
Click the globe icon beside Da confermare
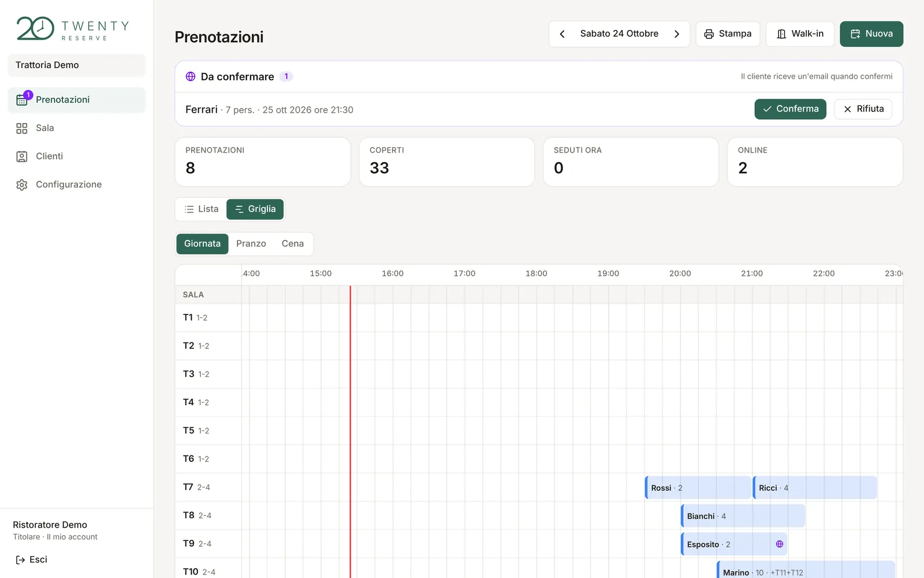coord(191,76)
